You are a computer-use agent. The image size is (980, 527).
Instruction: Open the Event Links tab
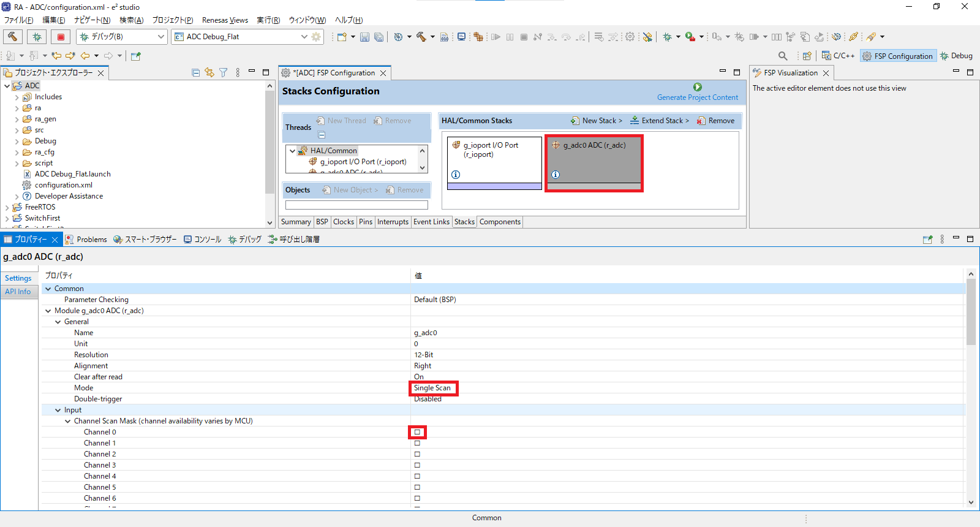click(431, 222)
